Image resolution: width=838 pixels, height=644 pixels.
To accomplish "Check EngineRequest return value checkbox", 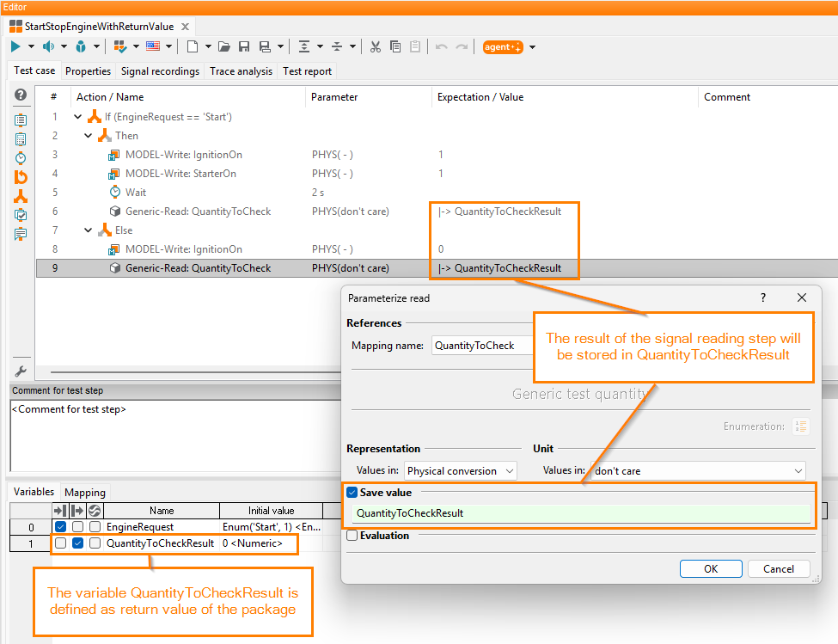I will (77, 526).
